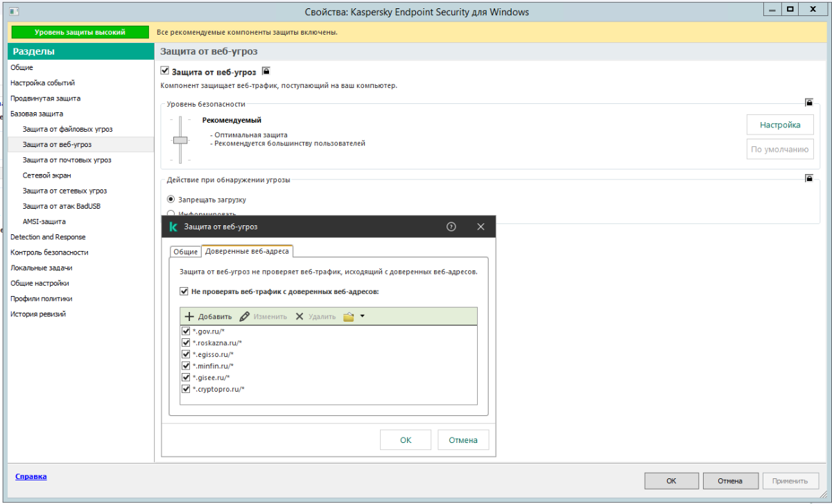Click the security level slider handle
The image size is (832, 504).
coord(180,140)
